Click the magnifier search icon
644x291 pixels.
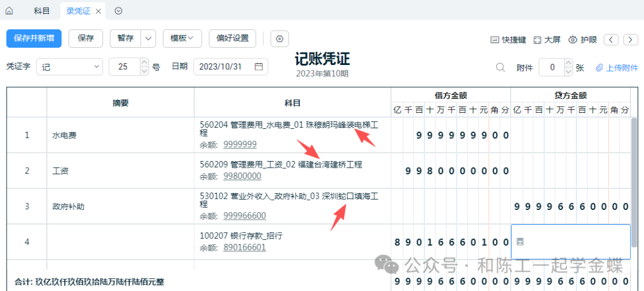[501, 67]
